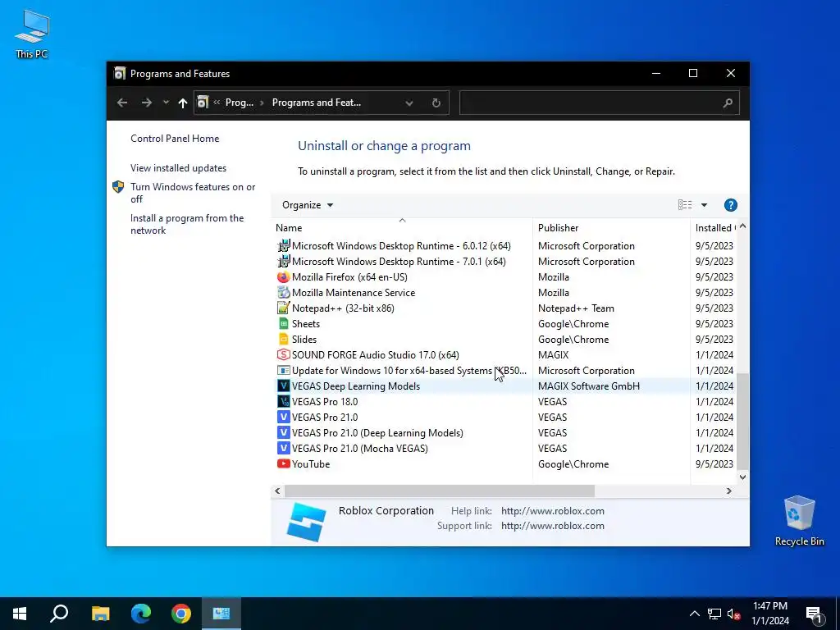Click the taskbar clock showing 1:47 PM
840x630 pixels.
coord(769,614)
